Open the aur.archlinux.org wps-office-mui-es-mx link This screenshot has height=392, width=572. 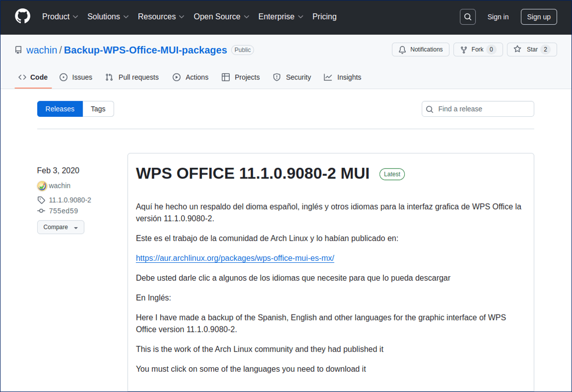tap(235, 258)
